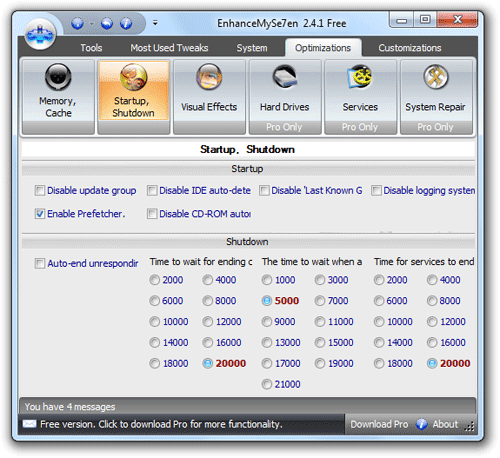Select the Optimizations tab
Image resolution: width=500 pixels, height=458 pixels.
tap(323, 48)
